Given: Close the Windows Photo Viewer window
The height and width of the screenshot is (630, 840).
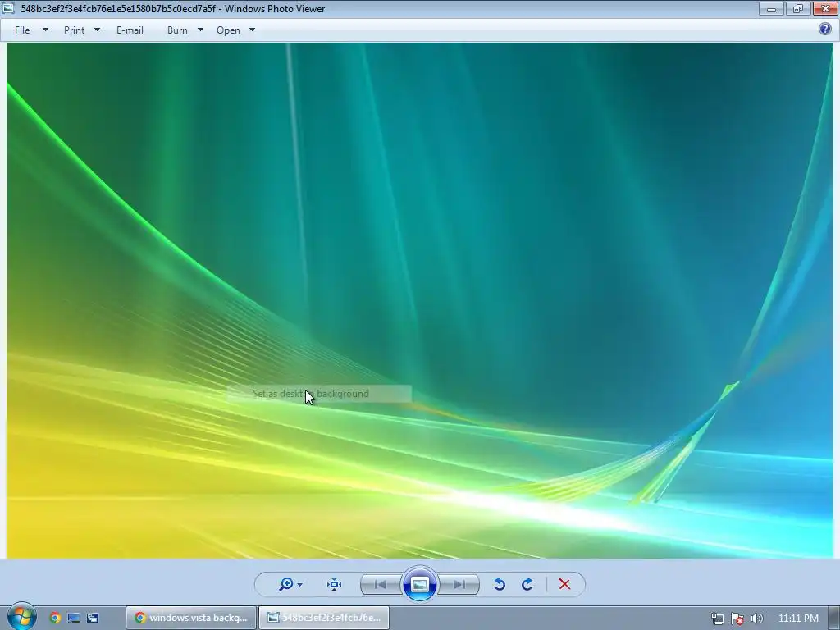Looking at the screenshot, I should click(x=825, y=8).
